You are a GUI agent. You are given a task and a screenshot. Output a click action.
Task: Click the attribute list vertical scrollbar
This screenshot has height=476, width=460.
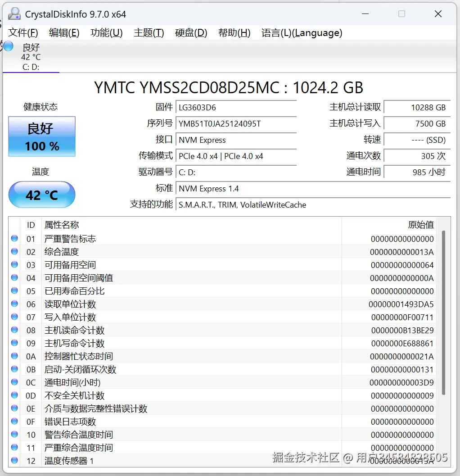point(444,313)
